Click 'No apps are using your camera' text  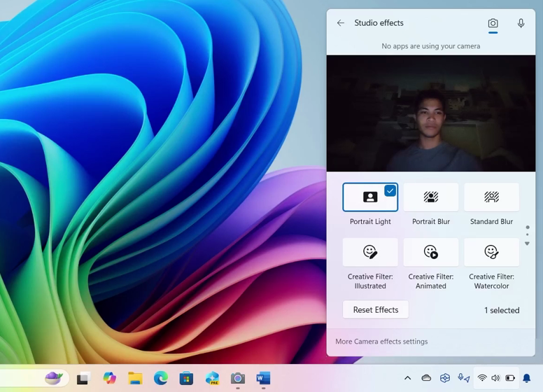coord(431,46)
